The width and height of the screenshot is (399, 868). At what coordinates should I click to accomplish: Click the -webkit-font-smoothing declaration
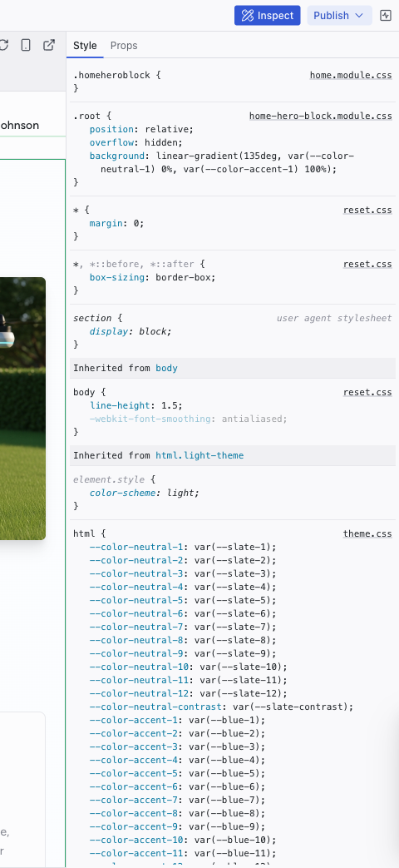[x=189, y=419]
